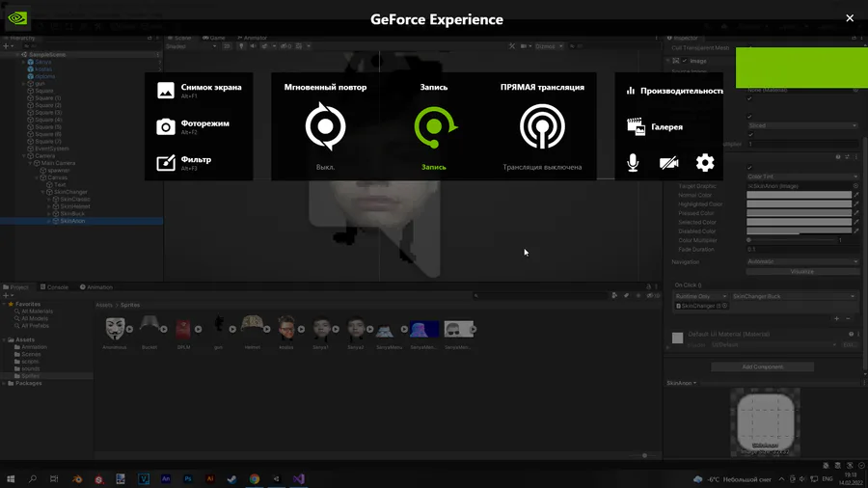The height and width of the screenshot is (488, 868).
Task: Open Google Chrome from the taskbar
Action: tap(254, 479)
